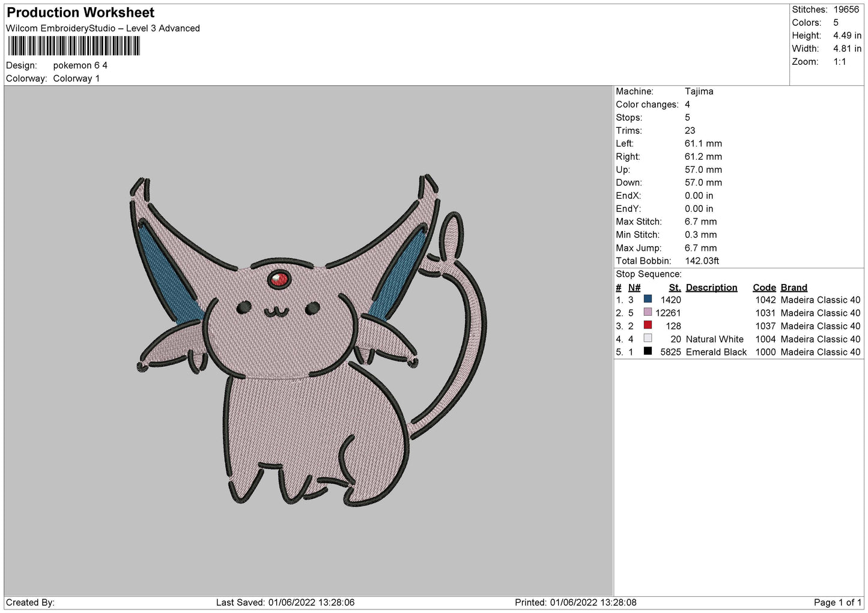Click 'Page 1 of 1' in footer
This screenshot has height=613, width=868.
(837, 602)
